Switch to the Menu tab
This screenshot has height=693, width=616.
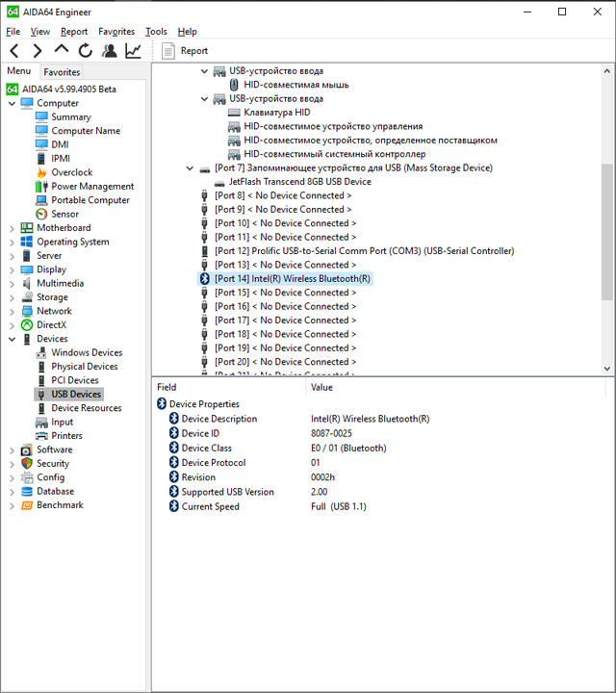tap(18, 70)
